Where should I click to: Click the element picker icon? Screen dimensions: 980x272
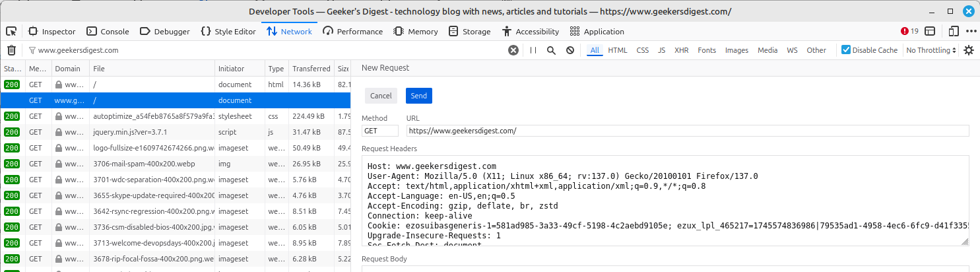click(x=11, y=31)
